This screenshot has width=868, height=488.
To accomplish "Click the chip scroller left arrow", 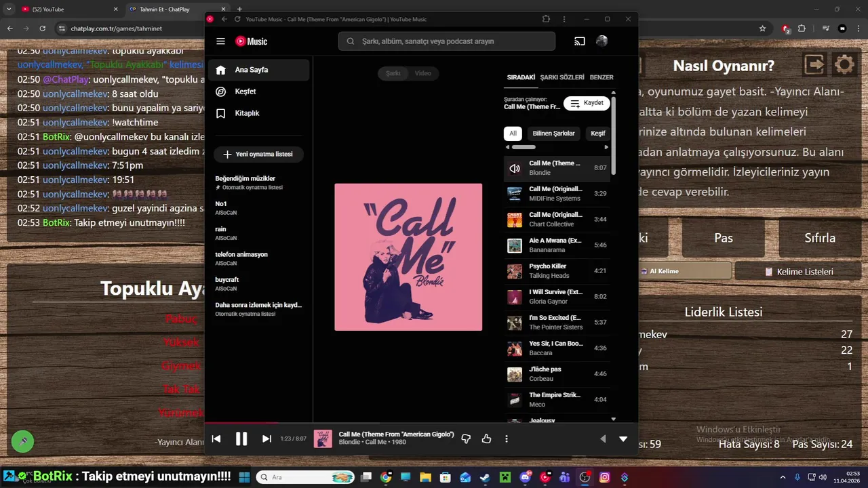I will 507,147.
